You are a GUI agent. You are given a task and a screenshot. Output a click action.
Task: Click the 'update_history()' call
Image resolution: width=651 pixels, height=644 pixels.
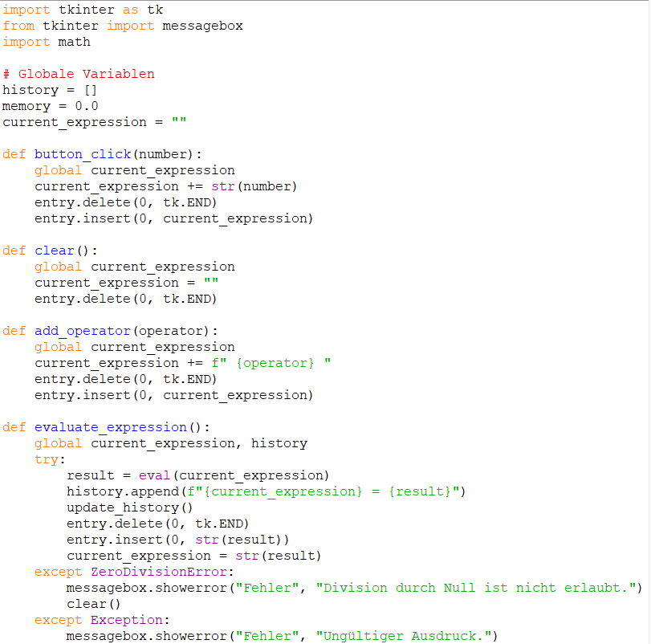pyautogui.click(x=130, y=507)
